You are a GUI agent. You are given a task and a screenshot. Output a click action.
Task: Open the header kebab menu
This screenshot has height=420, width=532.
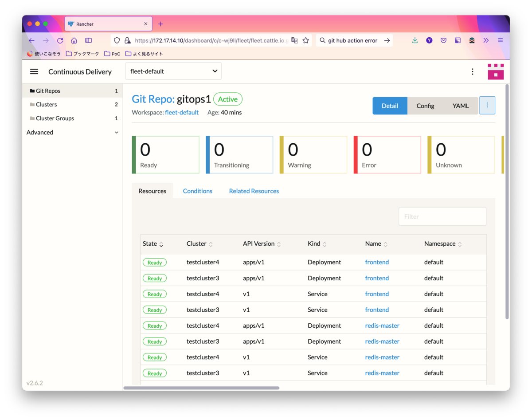tap(473, 71)
